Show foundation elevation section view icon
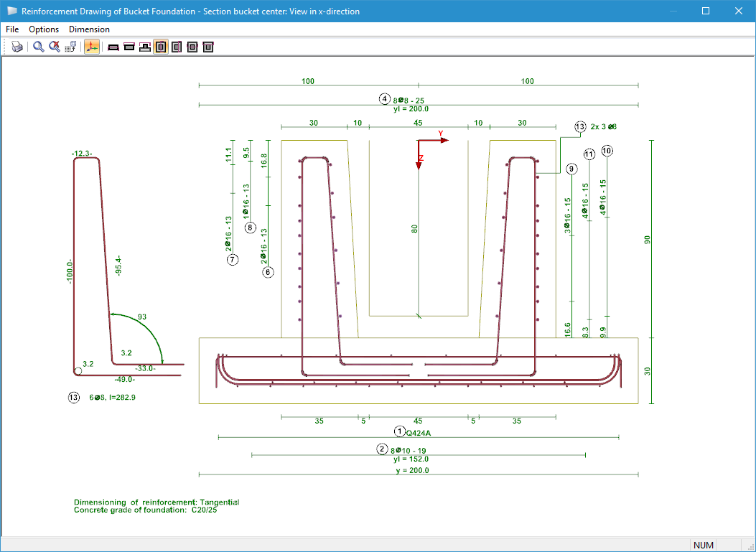This screenshot has width=756, height=552. pyautogui.click(x=144, y=47)
